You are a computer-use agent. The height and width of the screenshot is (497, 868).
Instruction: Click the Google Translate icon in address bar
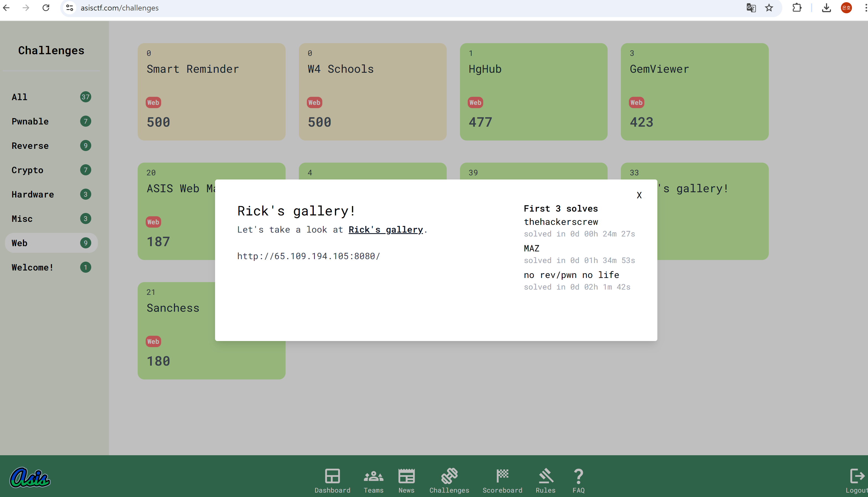pyautogui.click(x=751, y=8)
